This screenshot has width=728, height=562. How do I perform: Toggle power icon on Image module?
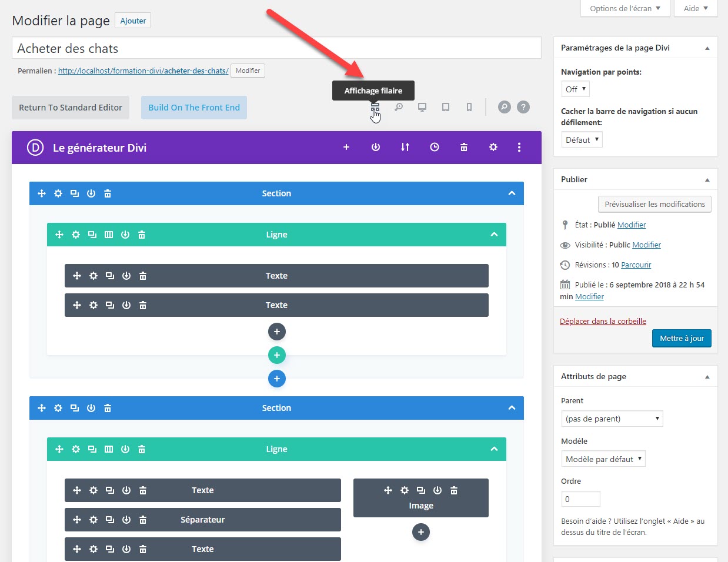coord(438,490)
